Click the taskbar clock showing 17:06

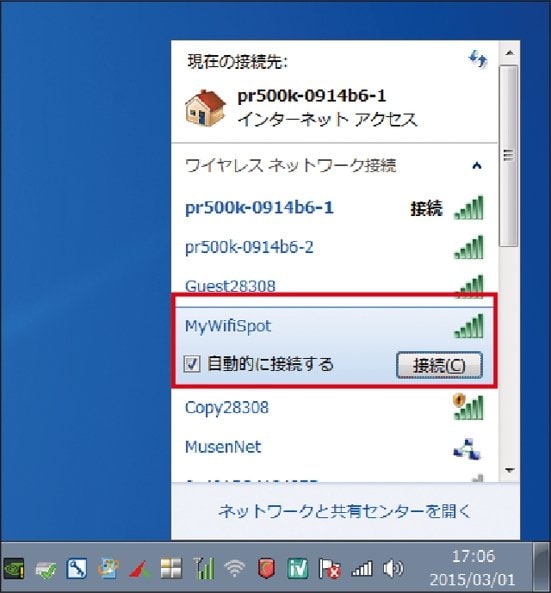tap(473, 567)
